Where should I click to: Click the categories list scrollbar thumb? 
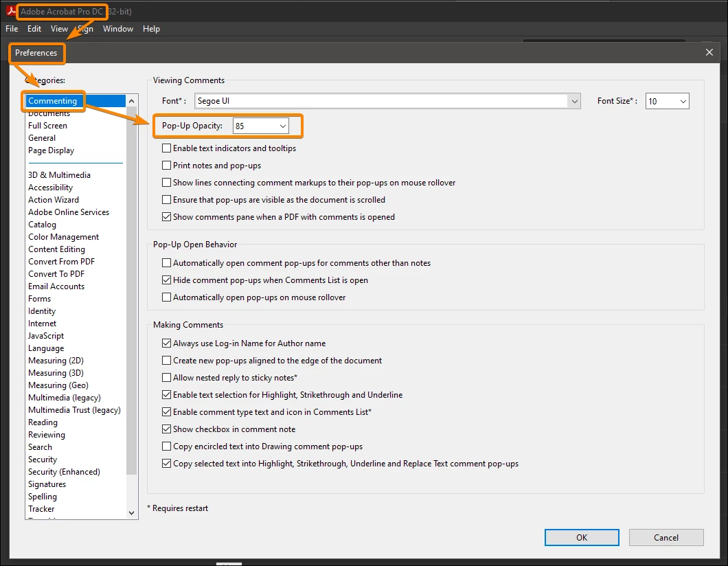tap(131, 290)
